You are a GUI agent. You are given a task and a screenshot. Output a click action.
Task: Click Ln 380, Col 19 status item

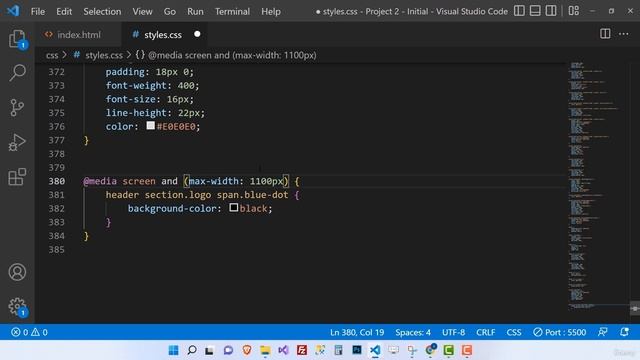tap(357, 332)
